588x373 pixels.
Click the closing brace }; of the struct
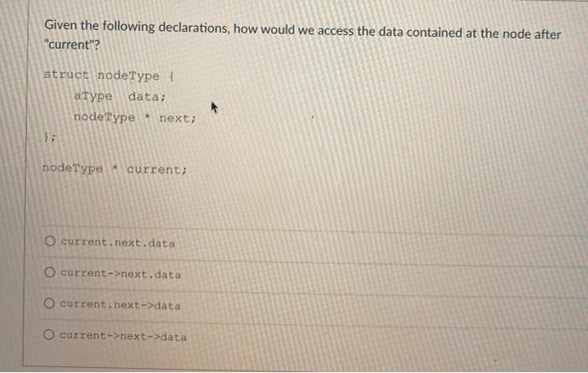click(x=50, y=138)
